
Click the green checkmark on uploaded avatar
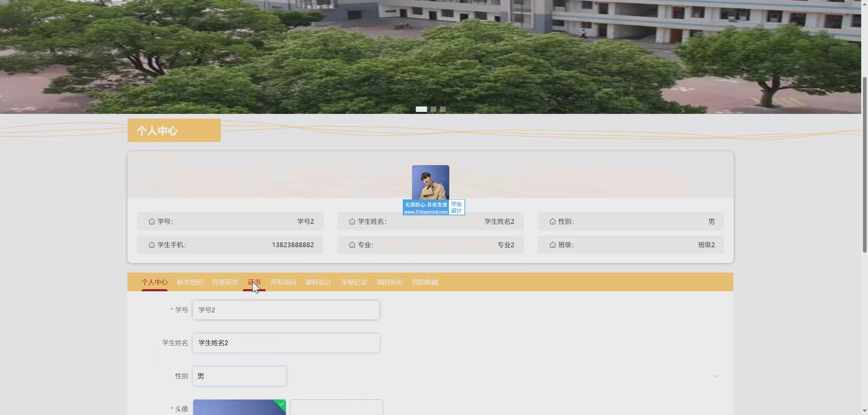(282, 404)
